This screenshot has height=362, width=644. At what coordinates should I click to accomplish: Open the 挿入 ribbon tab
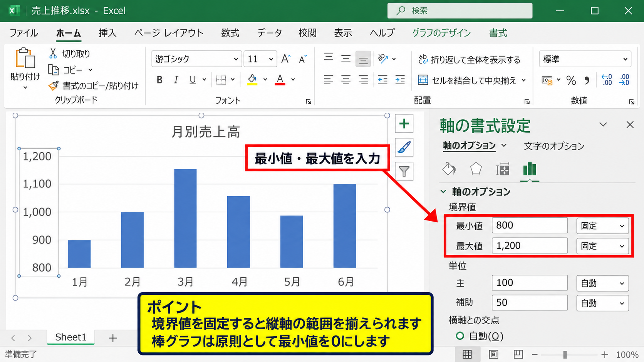coord(107,33)
